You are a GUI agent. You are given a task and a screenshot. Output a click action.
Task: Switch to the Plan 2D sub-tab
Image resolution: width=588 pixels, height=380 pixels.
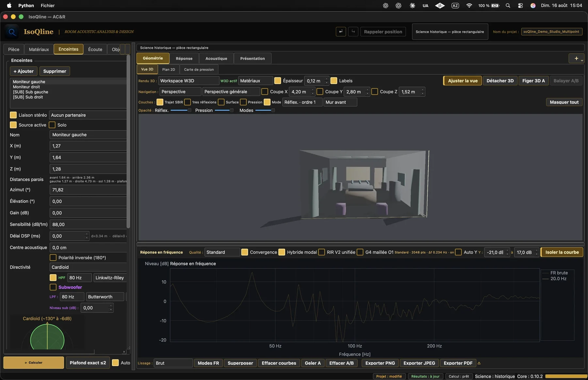coord(169,69)
